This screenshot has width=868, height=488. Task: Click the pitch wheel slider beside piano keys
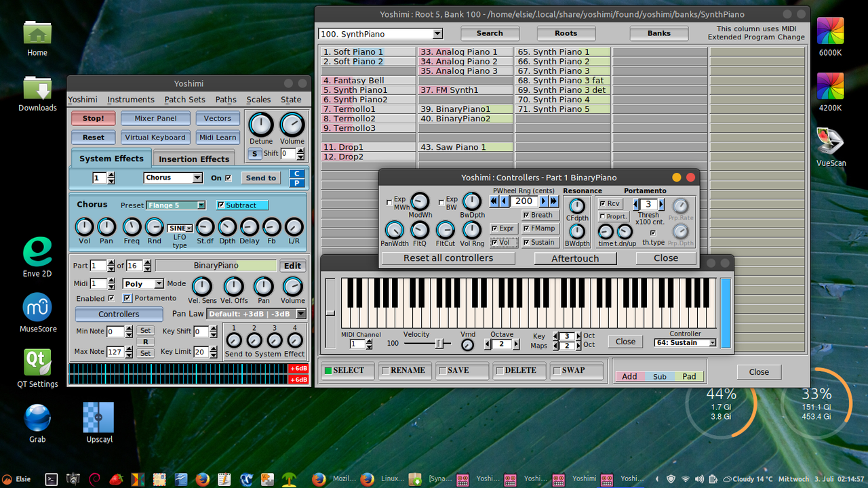(x=330, y=312)
